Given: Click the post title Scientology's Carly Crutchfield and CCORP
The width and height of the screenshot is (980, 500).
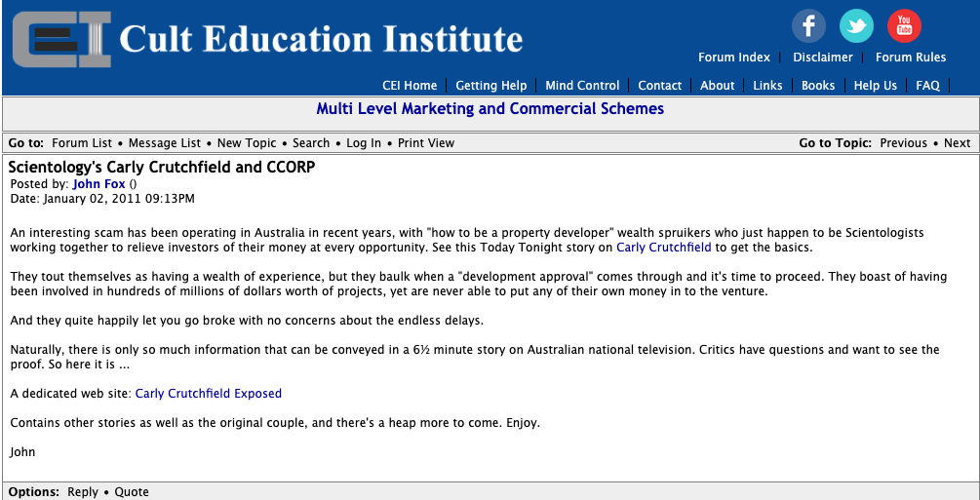Looking at the screenshot, I should tap(162, 168).
